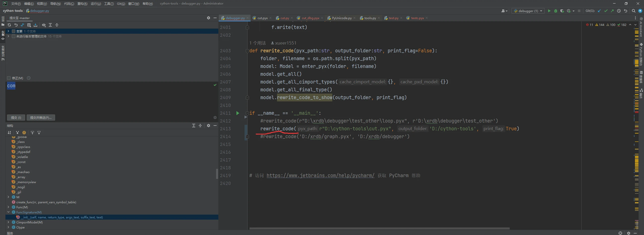This screenshot has height=235, width=644.
Task: Click the editor horizontal scrollbar
Action: tap(379, 228)
